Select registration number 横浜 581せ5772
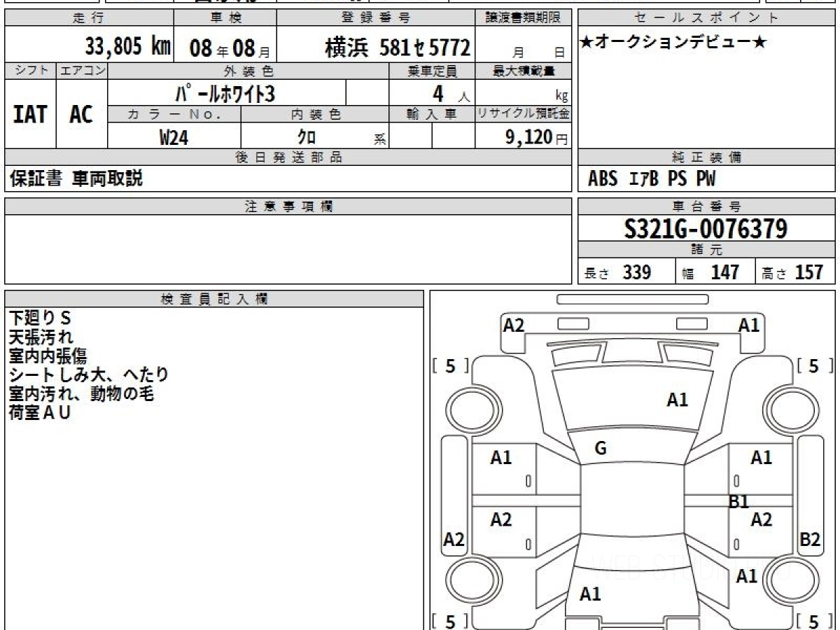 (x=397, y=48)
